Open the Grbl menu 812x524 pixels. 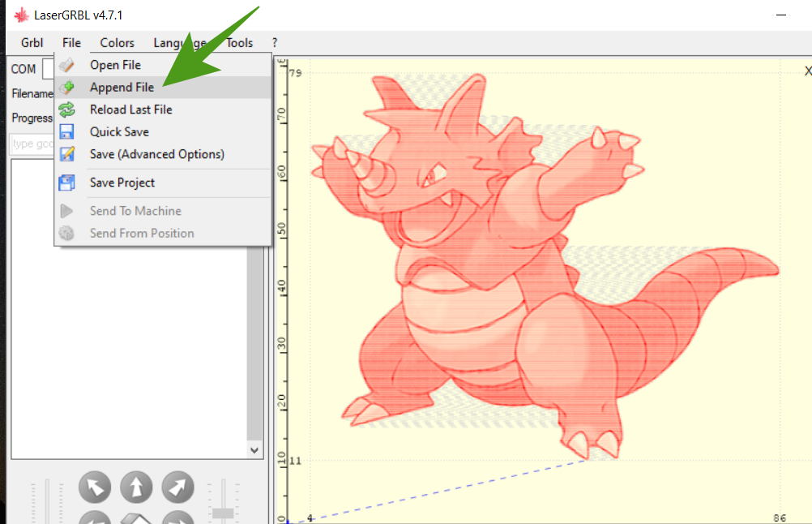(32, 42)
